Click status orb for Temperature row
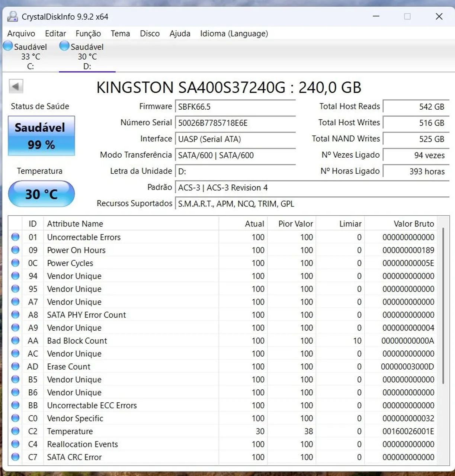Image resolution: width=455 pixels, height=476 pixels. coord(15,431)
